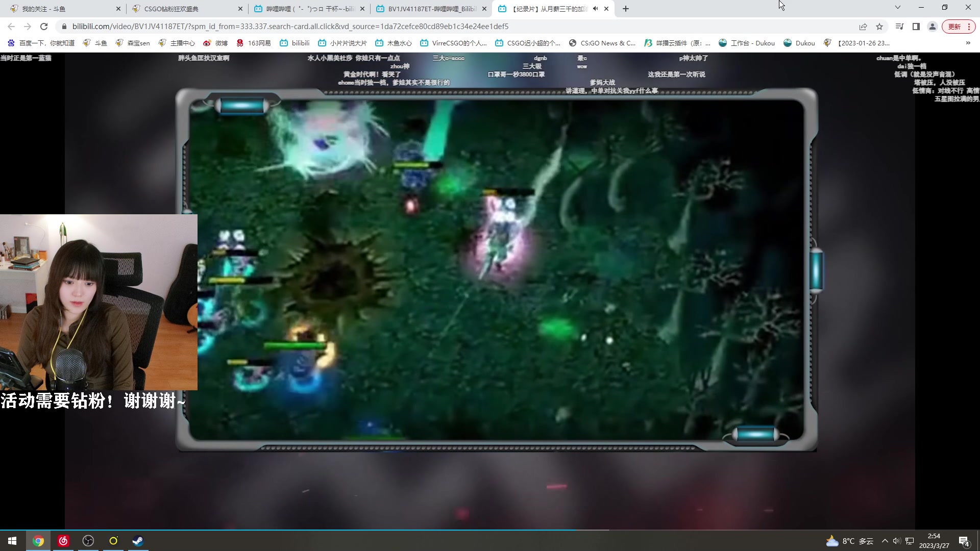Open the CSGO迟小超的个 bookmark

(528, 43)
